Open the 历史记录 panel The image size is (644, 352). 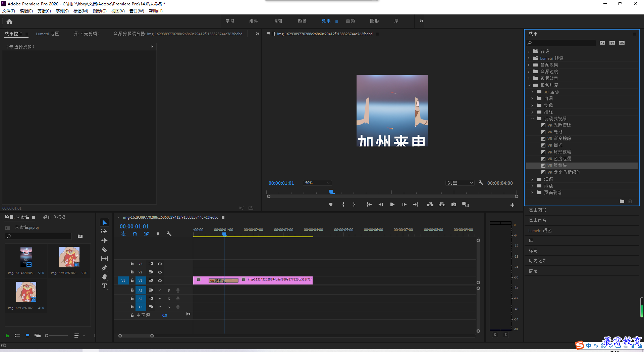click(x=537, y=261)
